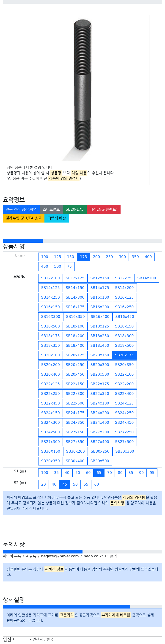Select model SB12x100

[50, 278]
